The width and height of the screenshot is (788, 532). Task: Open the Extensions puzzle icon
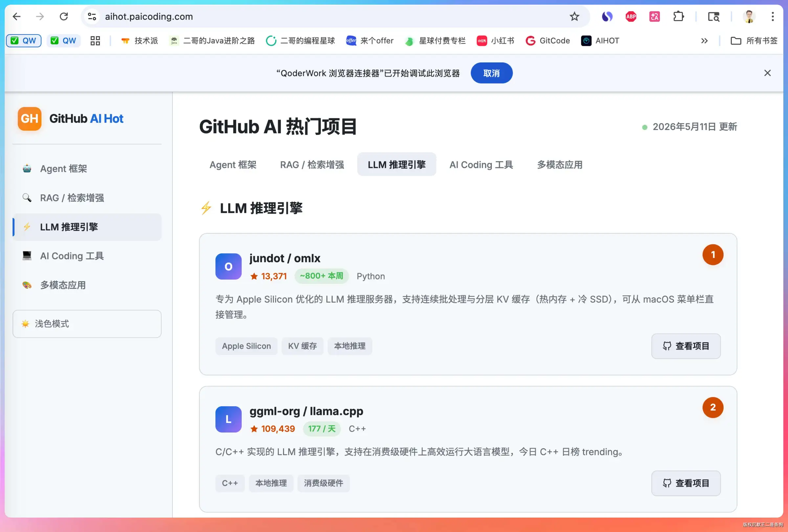[x=678, y=17]
